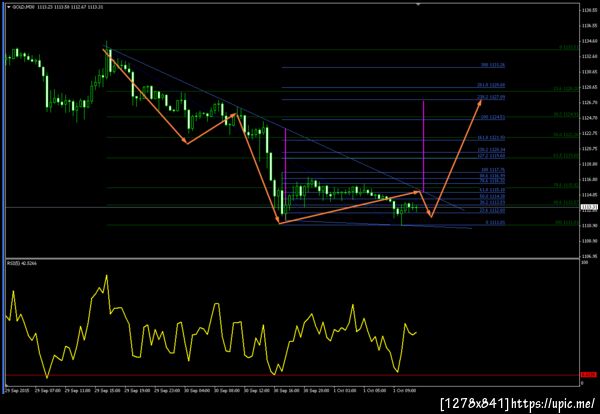Click the 1122.75 price axis label
Screen dimensions: 600x414
click(x=589, y=133)
